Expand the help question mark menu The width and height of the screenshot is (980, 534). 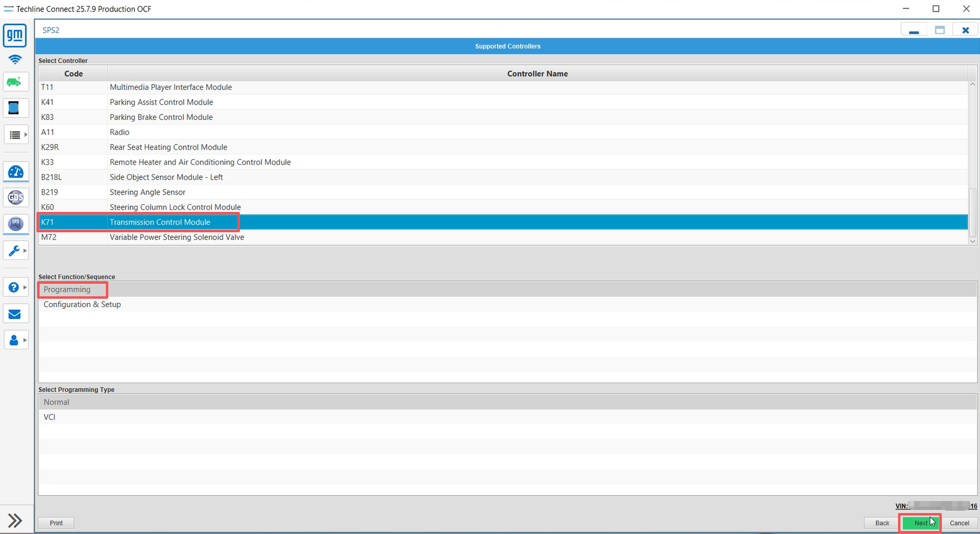click(16, 287)
